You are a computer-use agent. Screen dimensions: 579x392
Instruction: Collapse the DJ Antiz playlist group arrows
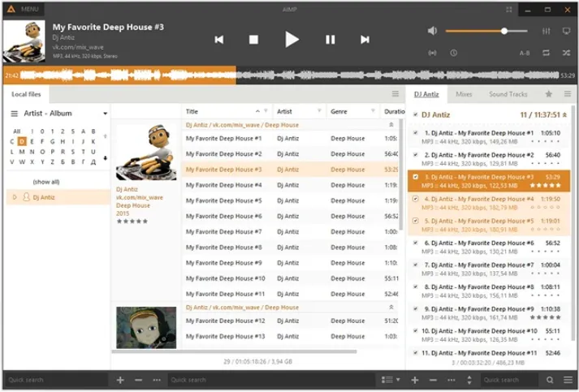coord(564,114)
